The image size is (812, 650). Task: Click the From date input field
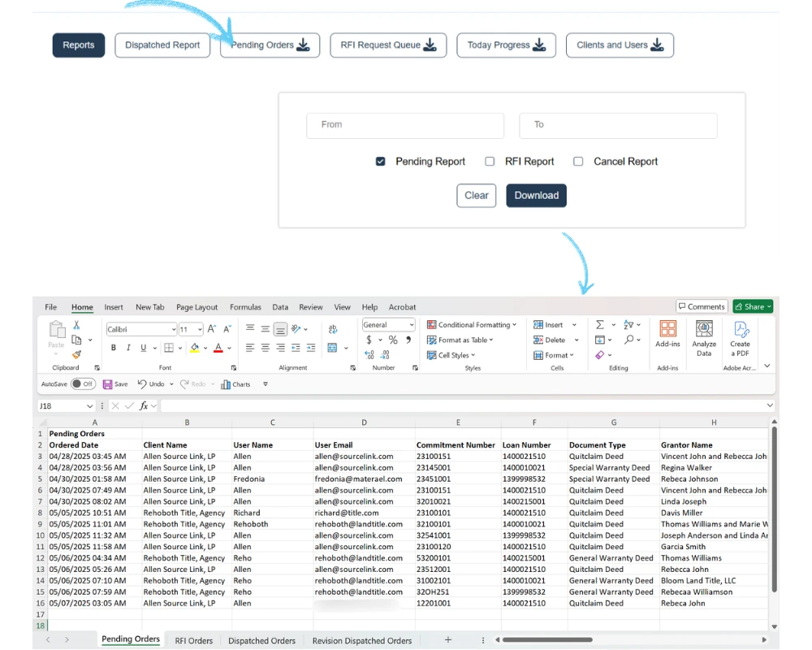coord(405,125)
